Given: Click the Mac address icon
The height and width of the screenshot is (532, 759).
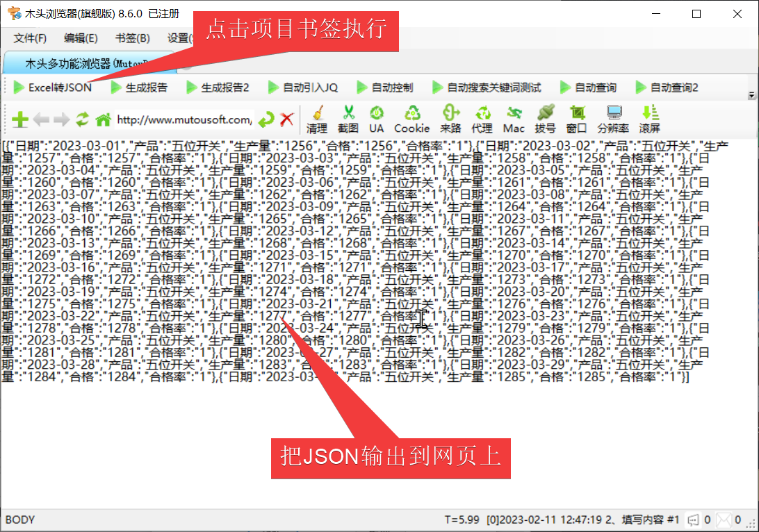Looking at the screenshot, I should (514, 119).
